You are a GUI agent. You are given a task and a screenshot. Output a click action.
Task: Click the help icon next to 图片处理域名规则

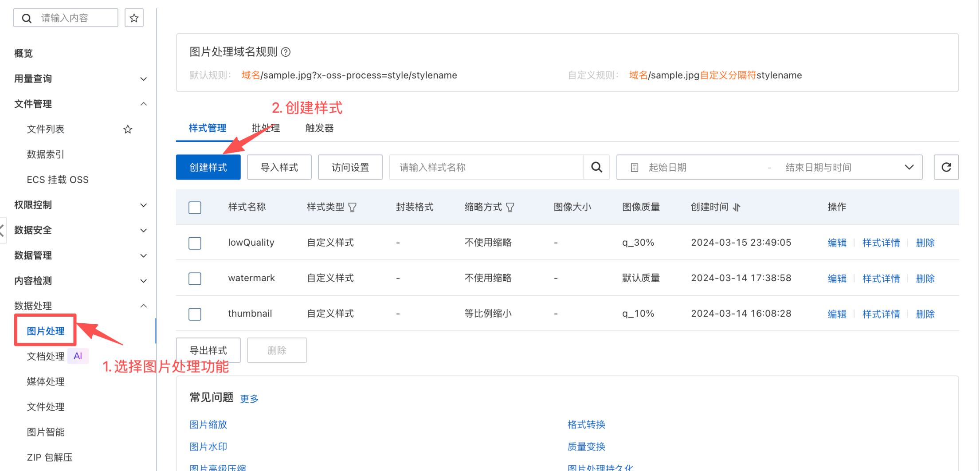click(x=286, y=52)
